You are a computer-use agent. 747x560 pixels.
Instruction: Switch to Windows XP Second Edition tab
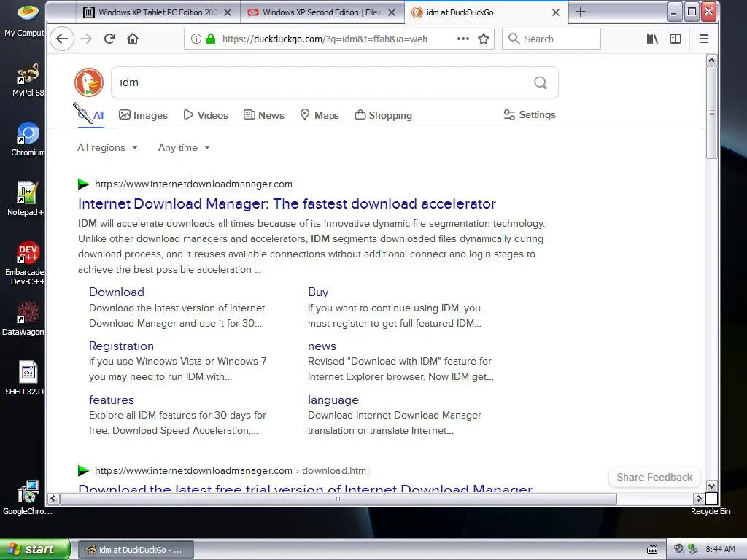click(322, 12)
